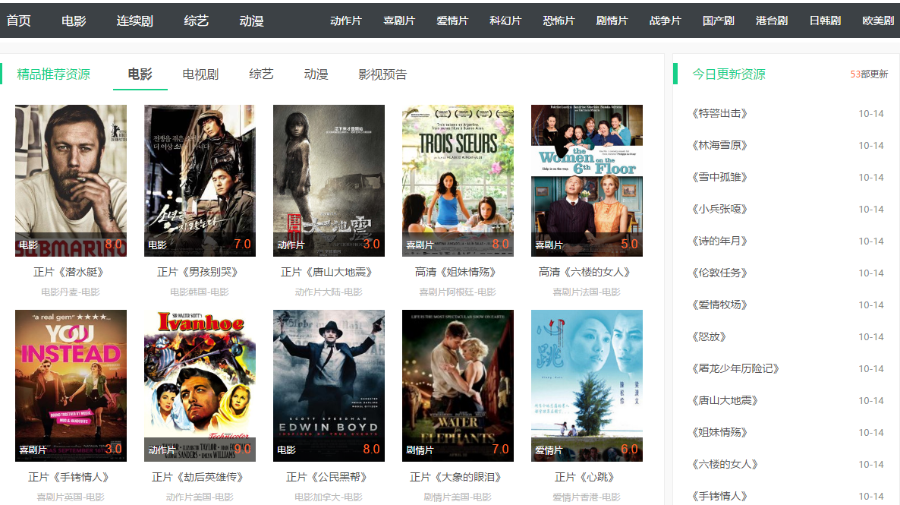
Task: Click 喜剧片阿根廷-电影 under 姐妹情殇
Action: click(457, 292)
